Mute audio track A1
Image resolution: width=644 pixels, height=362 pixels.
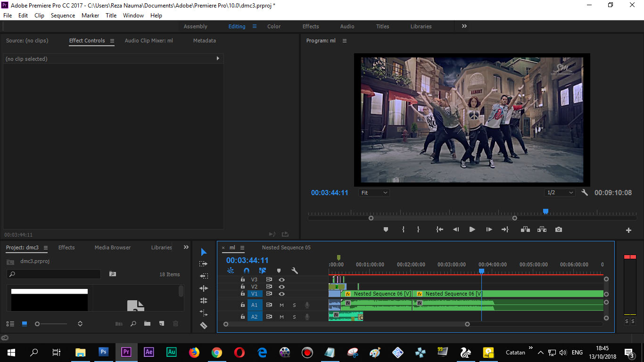[x=281, y=305]
